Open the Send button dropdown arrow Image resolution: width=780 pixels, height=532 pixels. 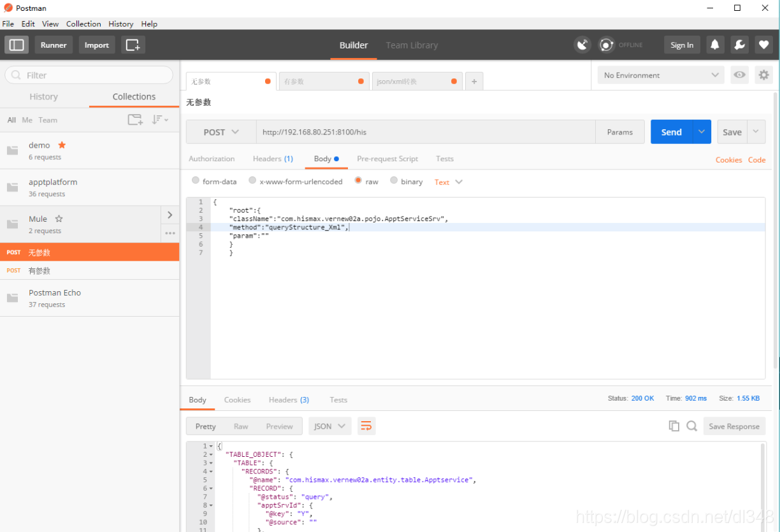[x=702, y=132]
